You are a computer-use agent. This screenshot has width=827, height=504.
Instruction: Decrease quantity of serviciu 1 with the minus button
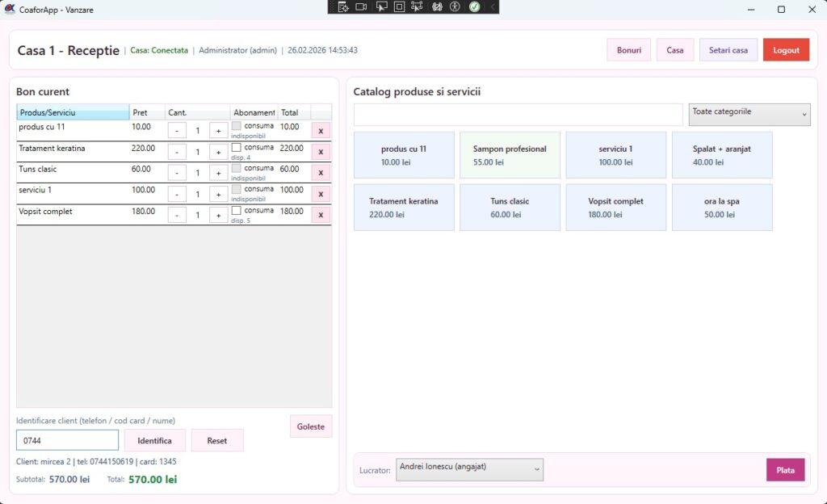[177, 194]
